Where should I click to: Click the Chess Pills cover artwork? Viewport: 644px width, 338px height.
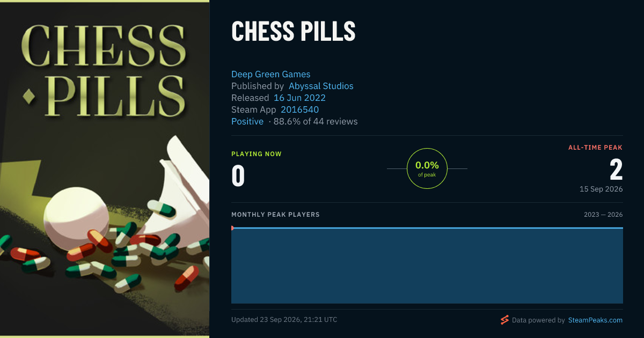(x=105, y=169)
